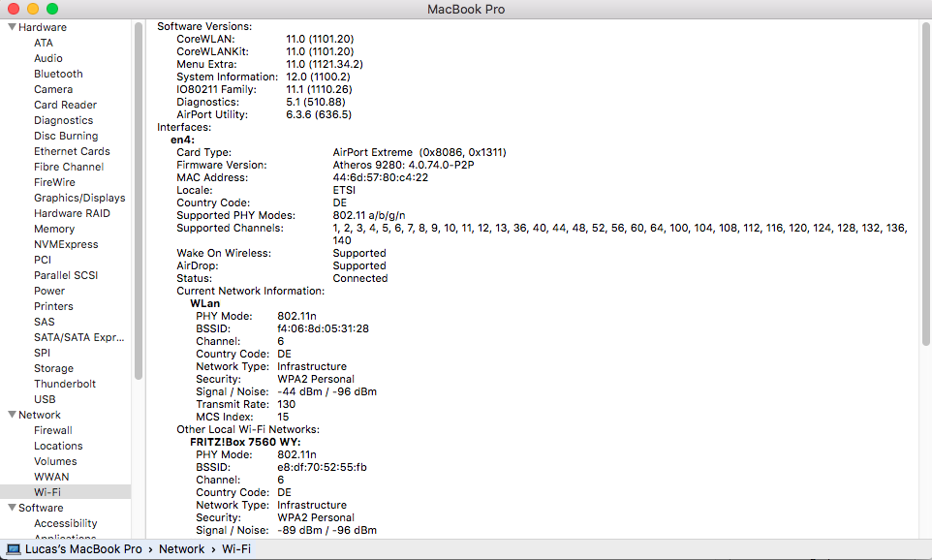The height and width of the screenshot is (560, 932).
Task: Select USB in the sidebar
Action: [x=45, y=399]
